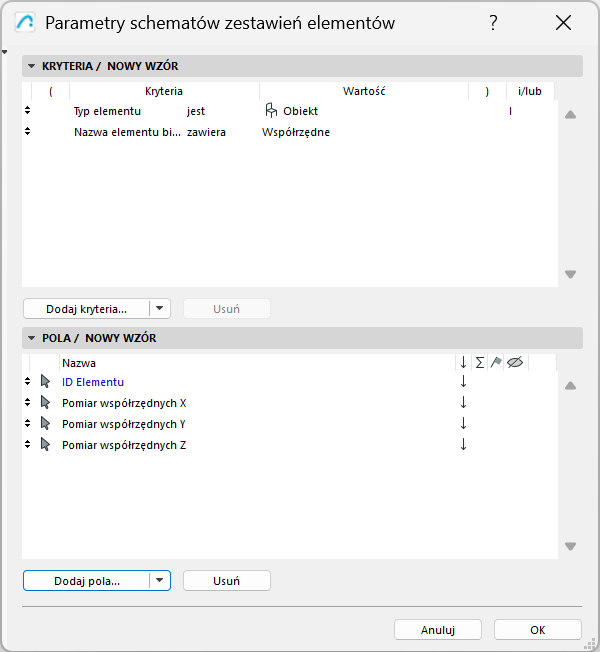This screenshot has width=600, height=652.
Task: Click the reorder handle for Typ elementu
Action: pyautogui.click(x=27, y=111)
